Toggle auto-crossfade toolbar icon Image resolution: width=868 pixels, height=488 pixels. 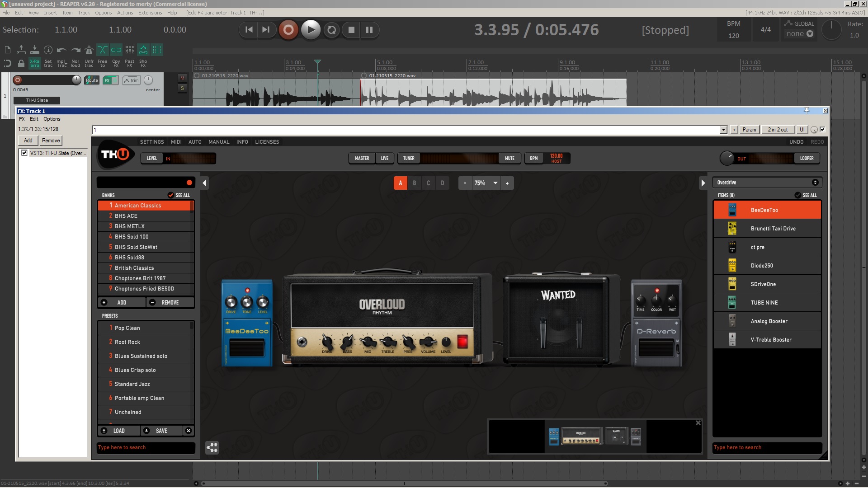click(103, 50)
